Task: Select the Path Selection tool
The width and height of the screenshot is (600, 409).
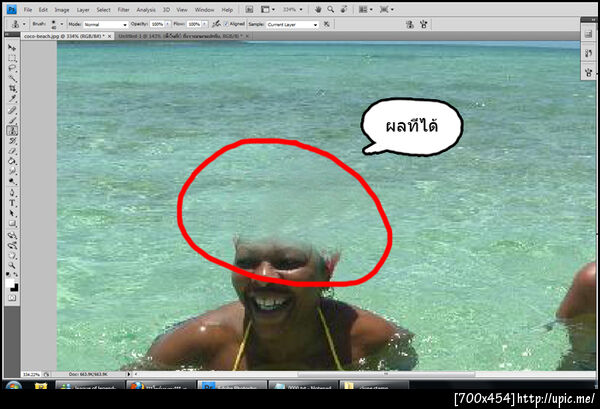Action: pos(12,213)
